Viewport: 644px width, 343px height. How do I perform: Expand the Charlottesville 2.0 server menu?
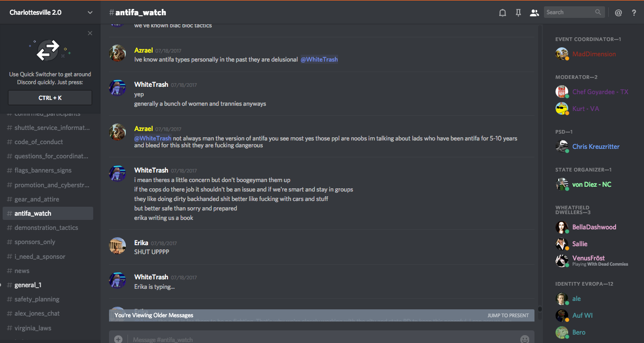coord(90,13)
